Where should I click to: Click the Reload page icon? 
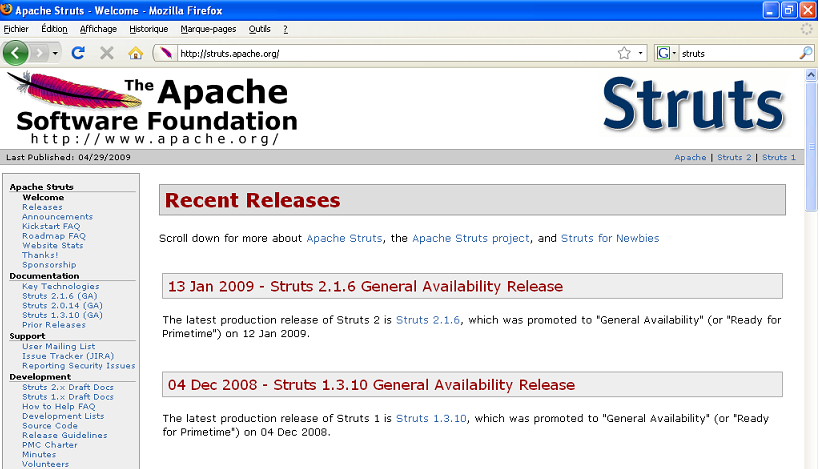coord(78,52)
